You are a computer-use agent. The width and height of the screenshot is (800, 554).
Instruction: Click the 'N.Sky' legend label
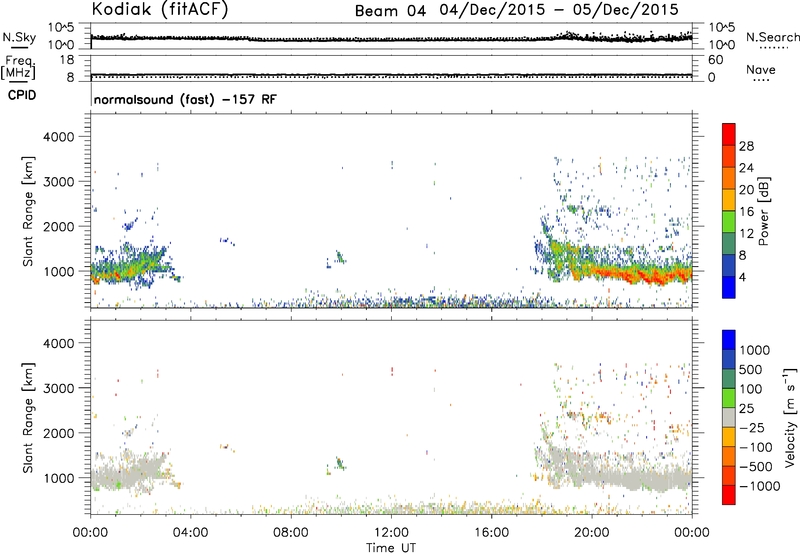[19, 37]
